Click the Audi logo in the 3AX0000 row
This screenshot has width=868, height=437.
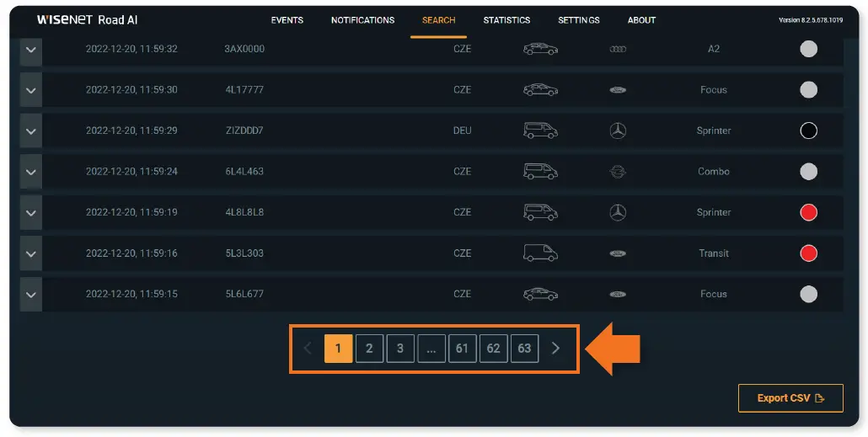(x=618, y=49)
